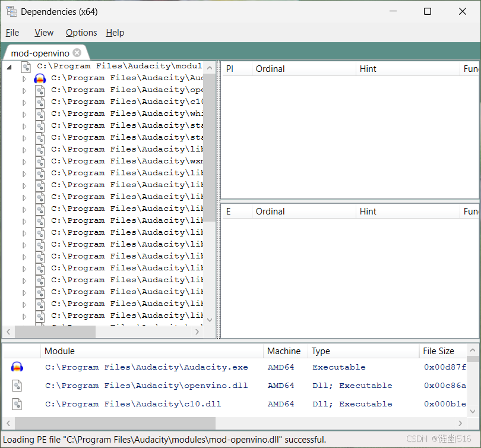The width and height of the screenshot is (481, 448).
Task: Click module list horizontal scroll left arrow
Action: point(8,424)
